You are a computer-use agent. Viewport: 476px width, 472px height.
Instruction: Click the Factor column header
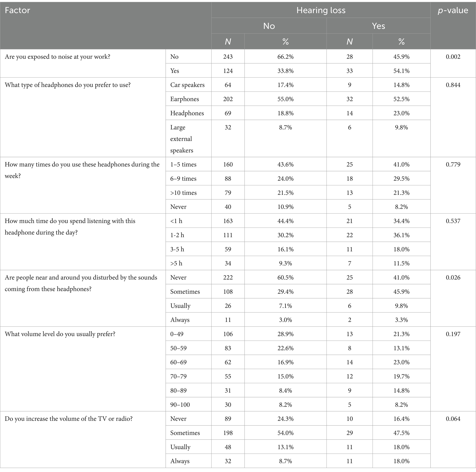click(x=17, y=10)
